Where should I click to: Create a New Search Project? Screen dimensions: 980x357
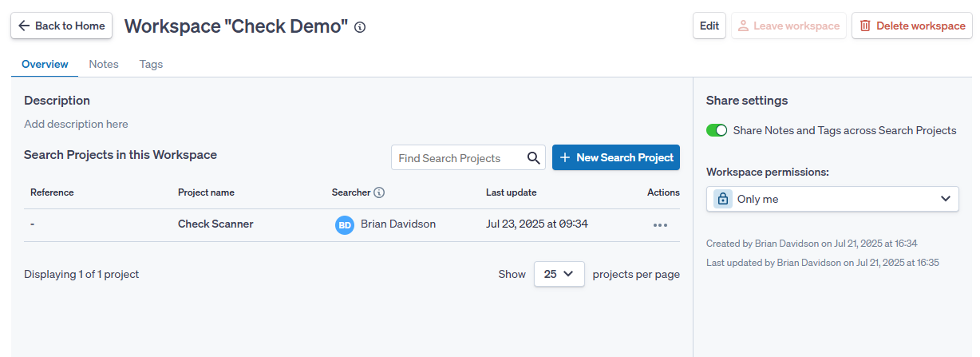(616, 157)
